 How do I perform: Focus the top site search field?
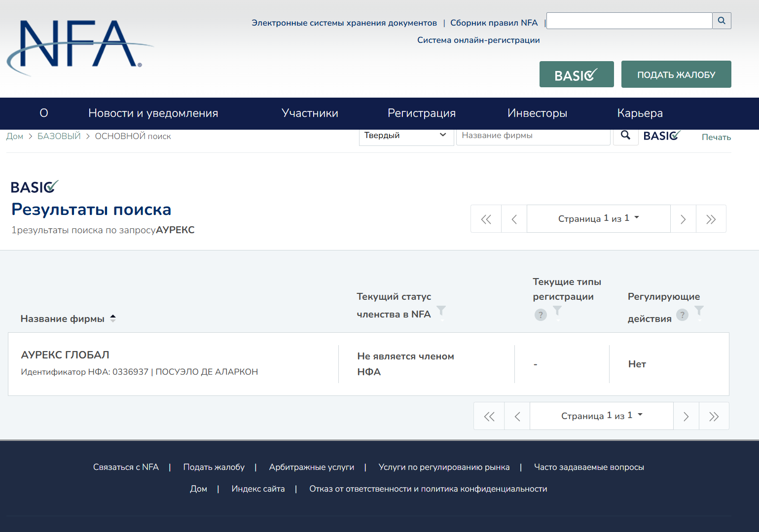(629, 21)
